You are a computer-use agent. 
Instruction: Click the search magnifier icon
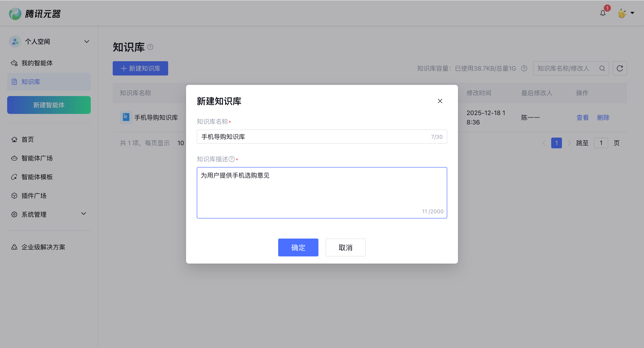tap(602, 68)
